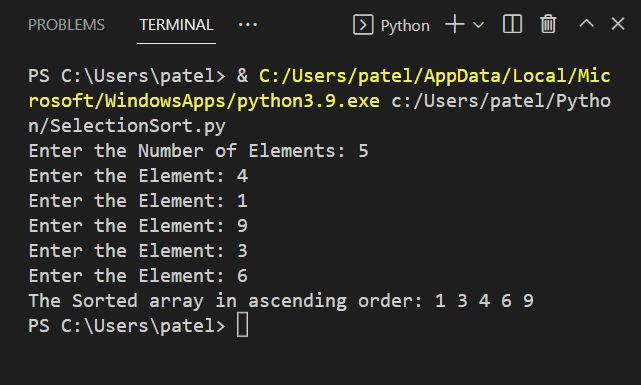This screenshot has height=385, width=641.
Task: Create a new terminal with plus icon
Action: tap(455, 25)
